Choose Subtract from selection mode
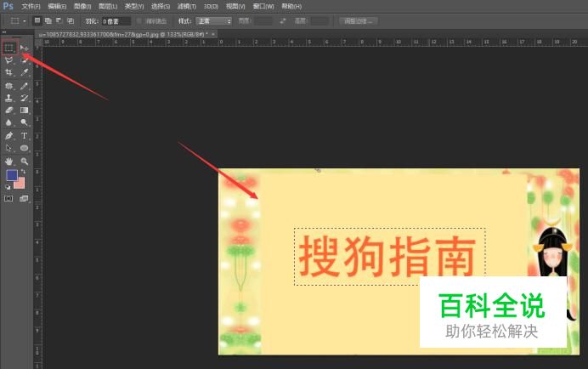 point(59,20)
